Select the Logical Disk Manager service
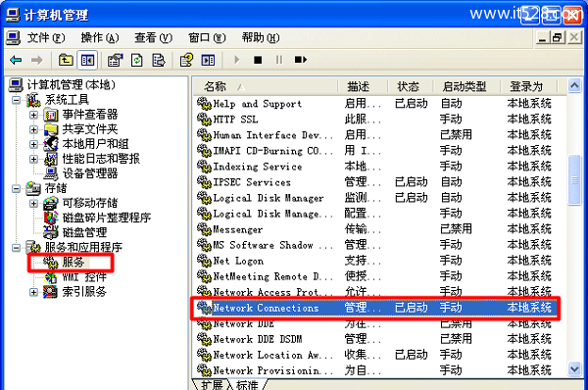This screenshot has height=390, width=588. click(x=269, y=198)
